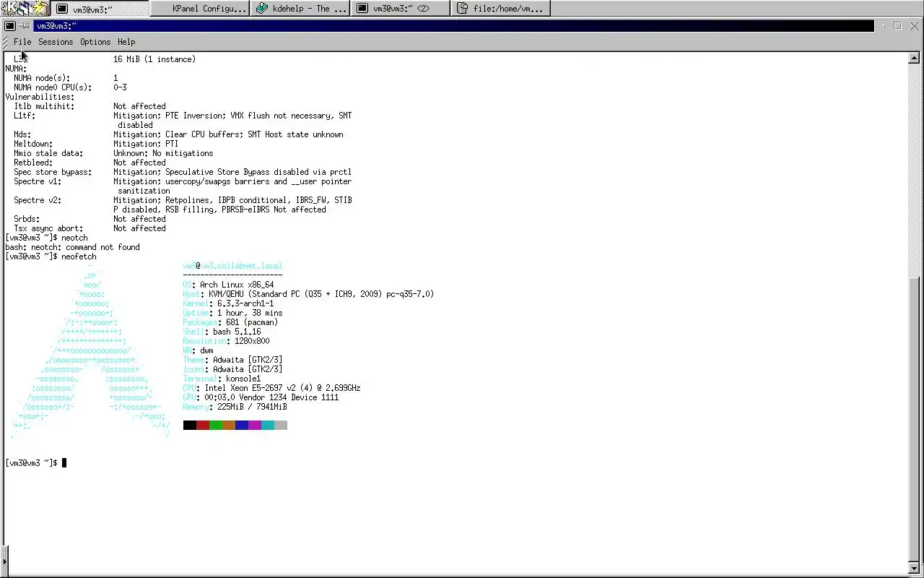
Task: Open the Options menu
Action: tap(95, 42)
